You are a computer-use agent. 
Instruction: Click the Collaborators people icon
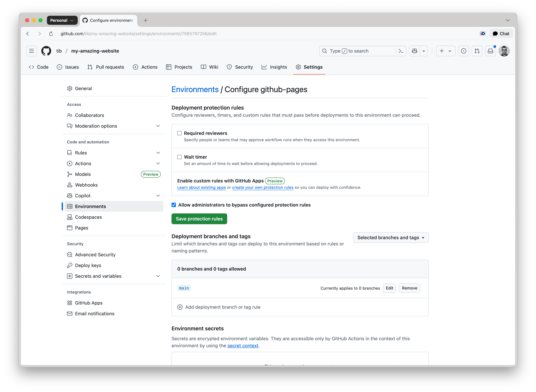[70, 115]
